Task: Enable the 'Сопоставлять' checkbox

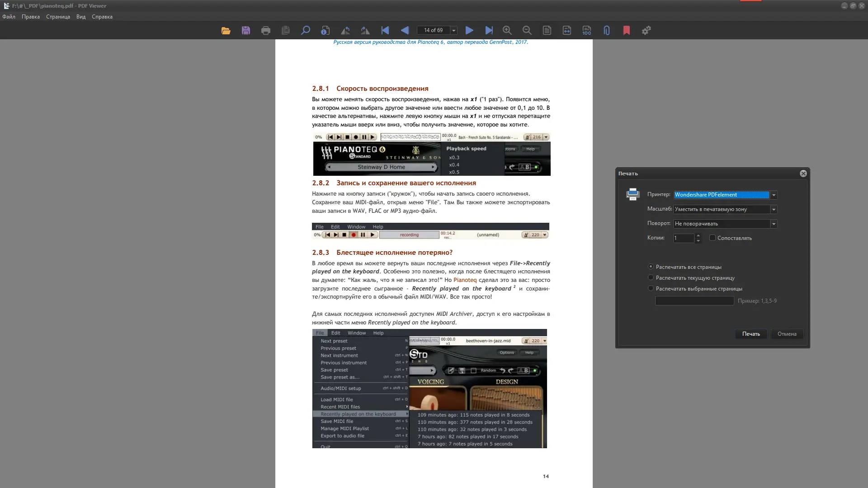Action: [x=712, y=238]
